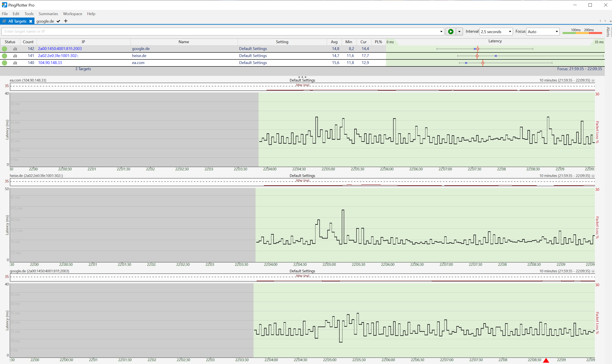
Task: Select the ea.com name cell
Action: 138,62
